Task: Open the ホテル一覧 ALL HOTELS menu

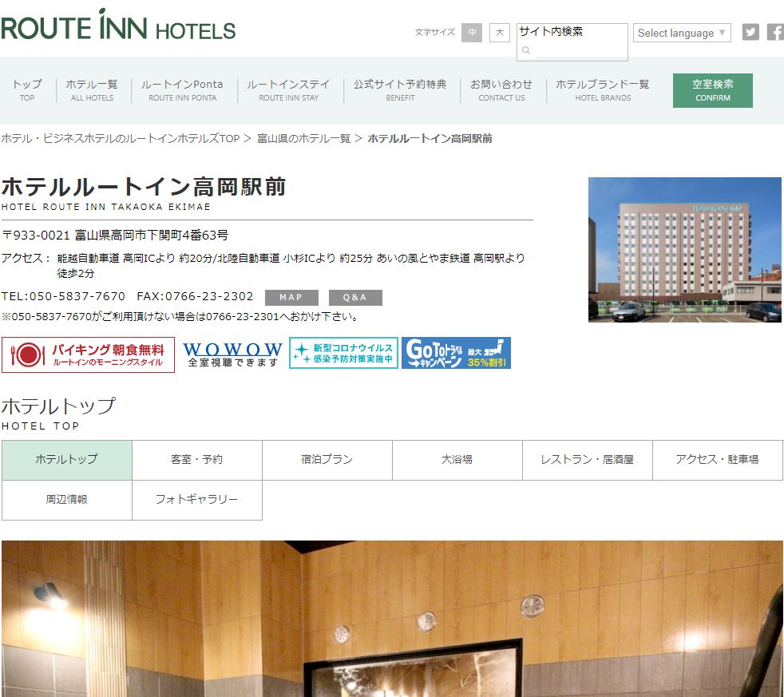Action: pyautogui.click(x=92, y=90)
